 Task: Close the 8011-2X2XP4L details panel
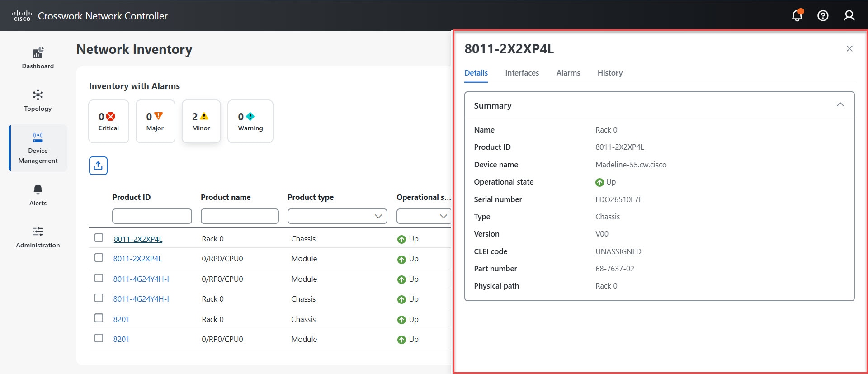click(x=849, y=49)
